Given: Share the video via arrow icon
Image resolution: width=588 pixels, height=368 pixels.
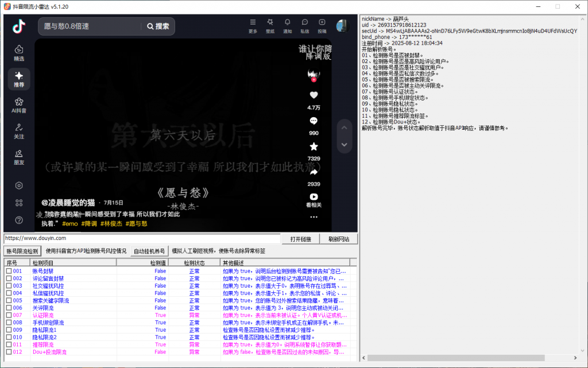Looking at the screenshot, I should (314, 172).
